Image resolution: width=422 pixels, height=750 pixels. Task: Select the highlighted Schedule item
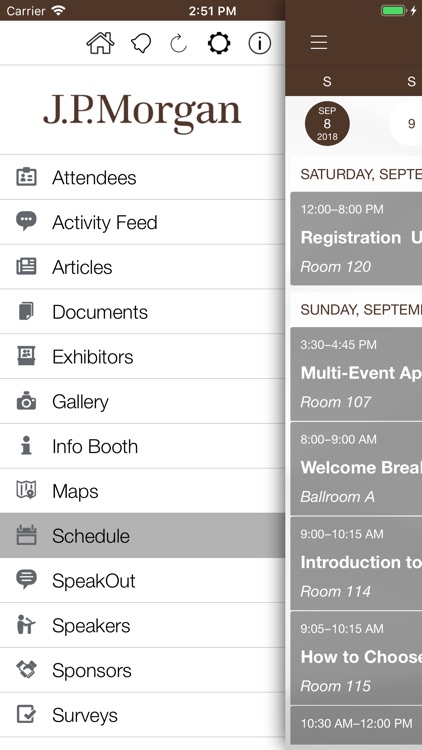click(x=143, y=536)
